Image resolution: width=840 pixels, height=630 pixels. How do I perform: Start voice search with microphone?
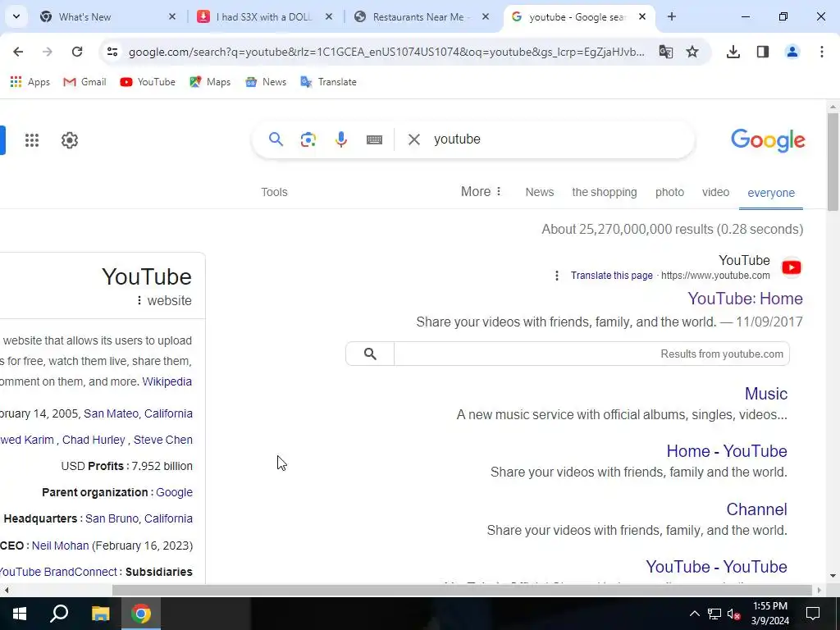(x=340, y=139)
